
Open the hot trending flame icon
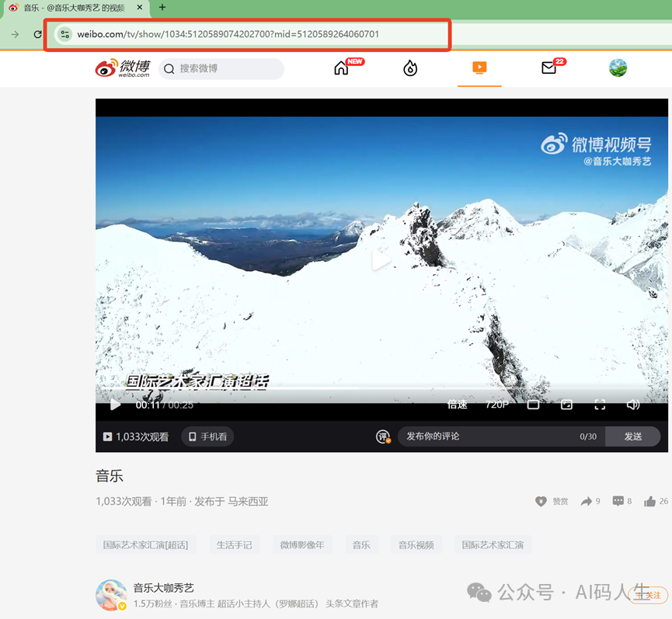click(410, 68)
